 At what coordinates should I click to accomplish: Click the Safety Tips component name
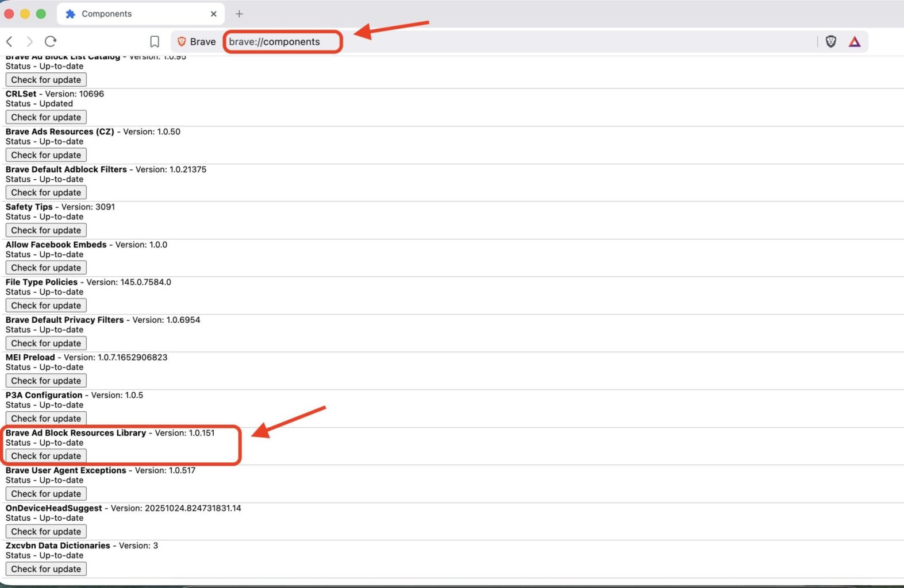(x=29, y=207)
